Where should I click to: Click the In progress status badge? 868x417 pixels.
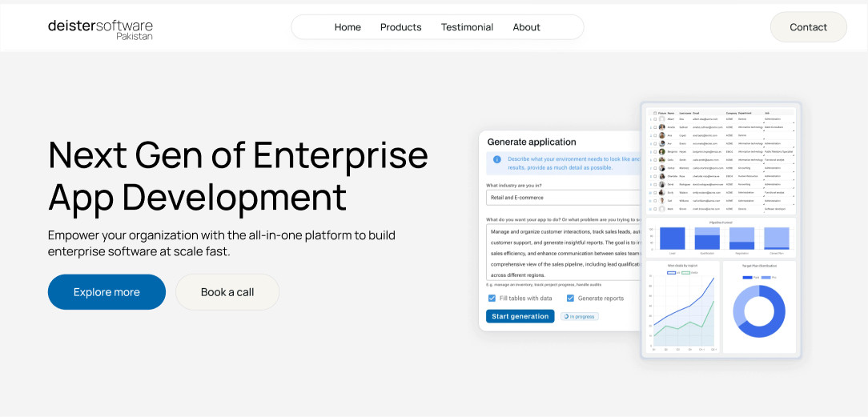pyautogui.click(x=579, y=316)
